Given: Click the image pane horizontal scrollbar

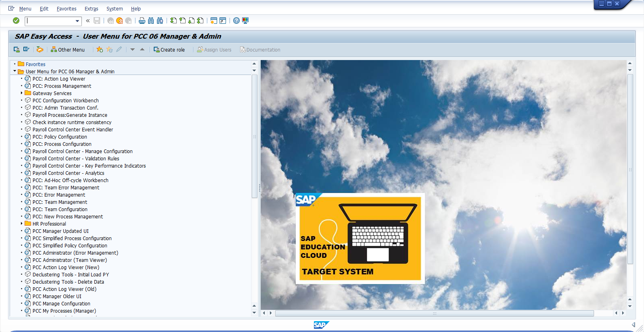Looking at the screenshot, I should pyautogui.click(x=434, y=313).
